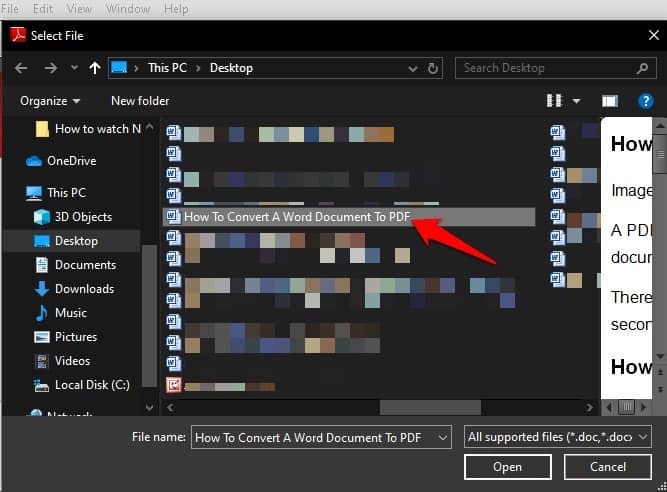Navigate up one folder level
Screen dimensions: 667x492
point(95,68)
